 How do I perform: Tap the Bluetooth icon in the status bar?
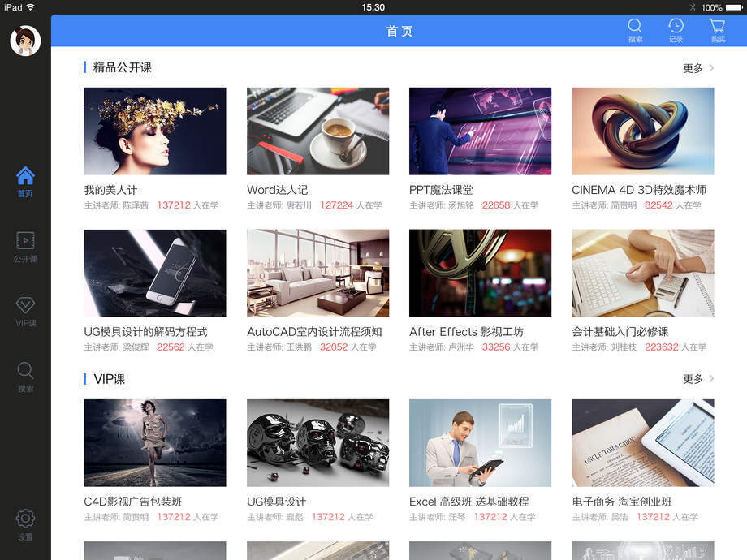tap(693, 7)
